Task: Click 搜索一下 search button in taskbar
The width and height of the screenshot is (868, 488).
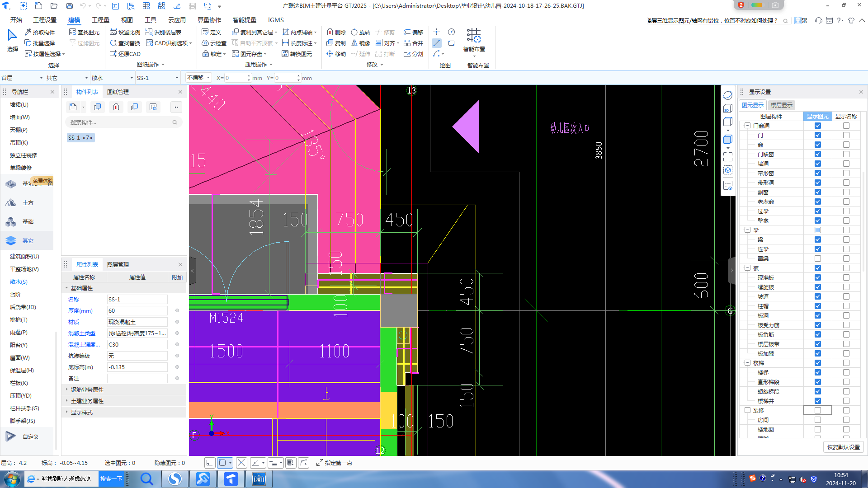Action: click(x=111, y=479)
